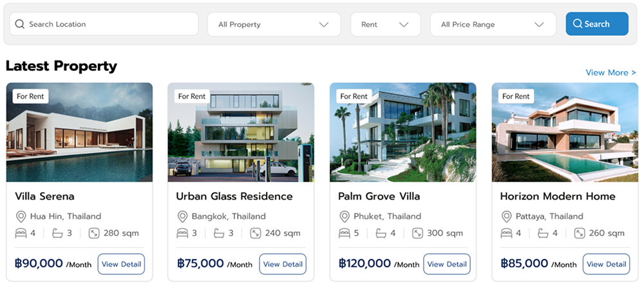This screenshot has height=286, width=644.
Task: Click the magnifier icon in Search Location field
Action: (19, 24)
